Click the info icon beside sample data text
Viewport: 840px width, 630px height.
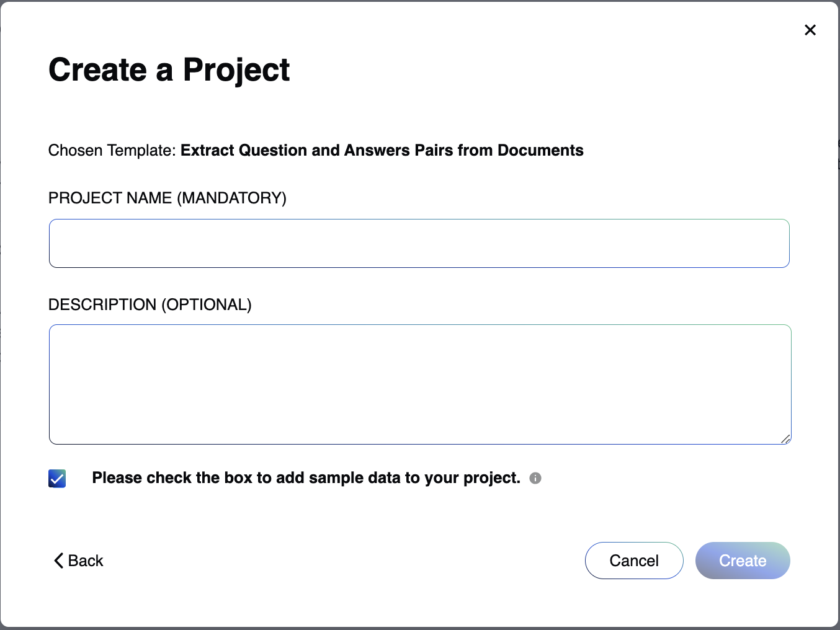[535, 478]
